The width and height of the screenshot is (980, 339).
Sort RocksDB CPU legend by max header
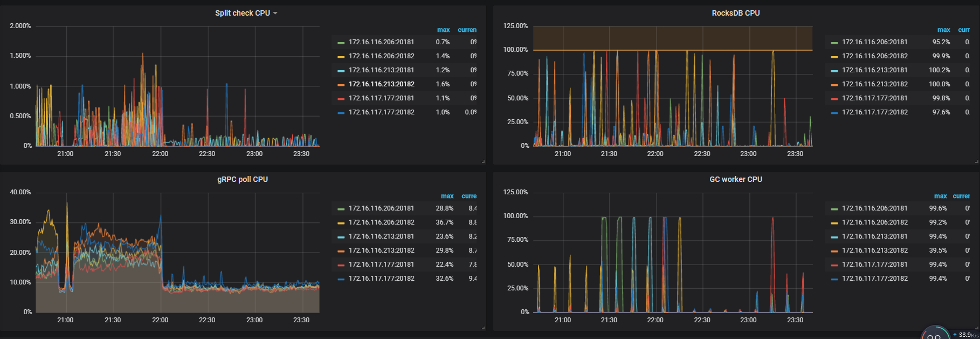pyautogui.click(x=943, y=30)
